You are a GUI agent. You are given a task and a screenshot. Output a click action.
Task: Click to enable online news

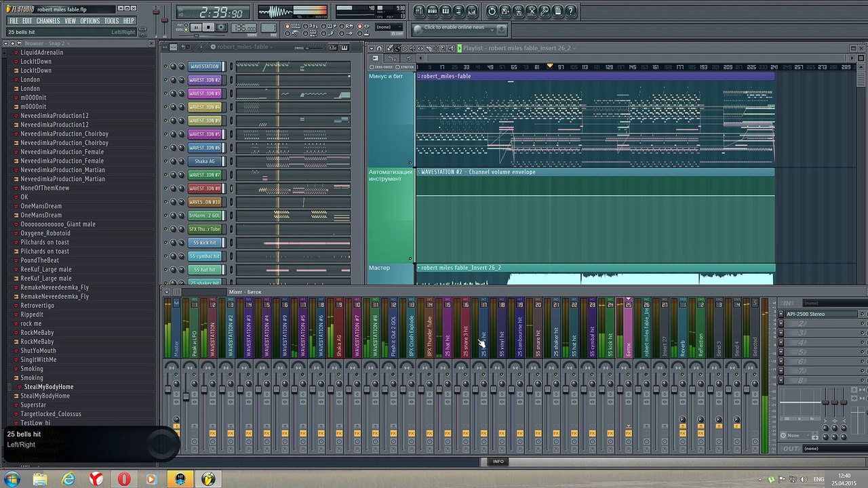pyautogui.click(x=454, y=27)
